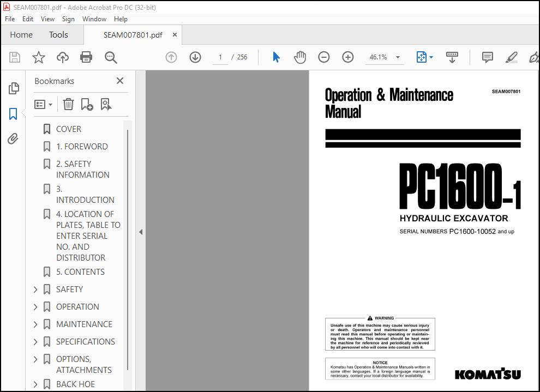The width and height of the screenshot is (540, 392).
Task: Click the page number input field
Action: [x=220, y=57]
